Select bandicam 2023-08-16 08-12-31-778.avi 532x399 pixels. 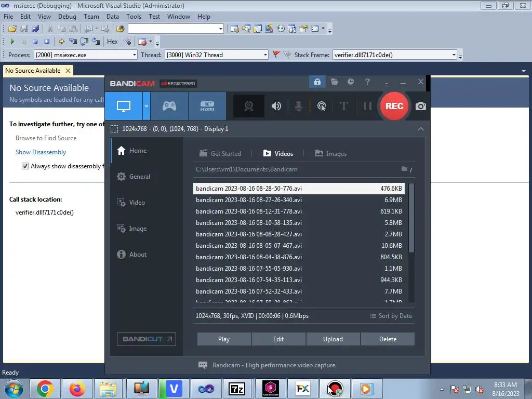[x=299, y=211]
